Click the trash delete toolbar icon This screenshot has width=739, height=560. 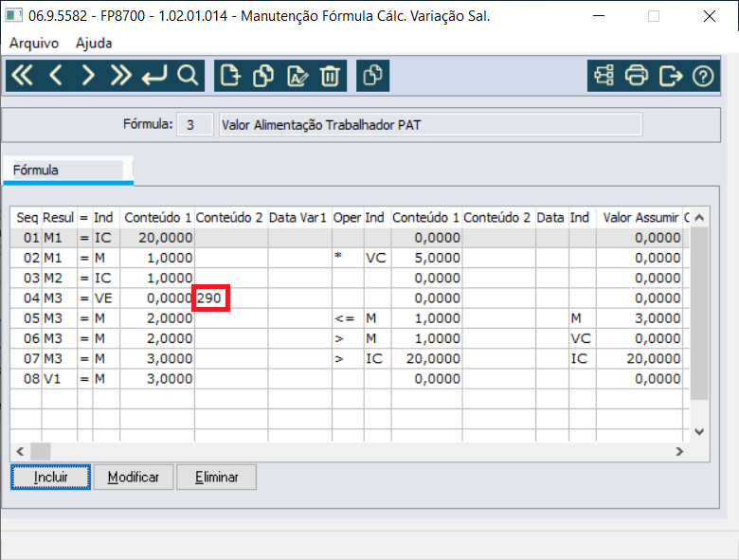point(330,76)
